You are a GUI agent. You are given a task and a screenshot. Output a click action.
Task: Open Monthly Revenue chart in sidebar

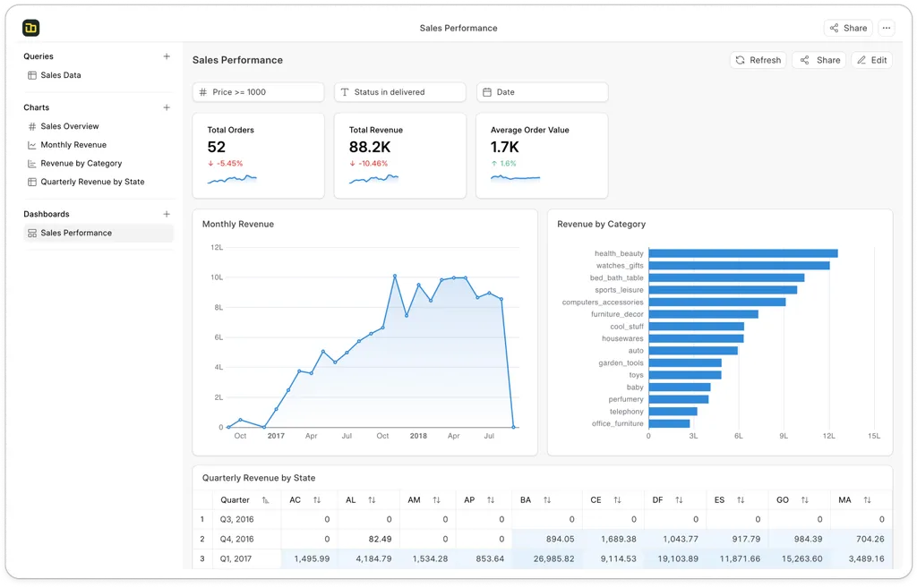pos(73,145)
